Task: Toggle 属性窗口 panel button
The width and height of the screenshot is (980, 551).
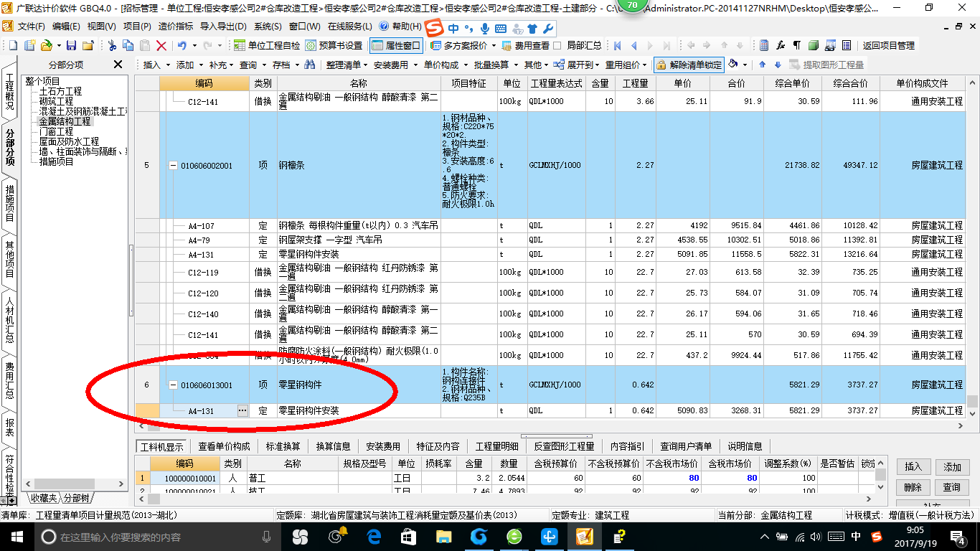Action: point(395,45)
